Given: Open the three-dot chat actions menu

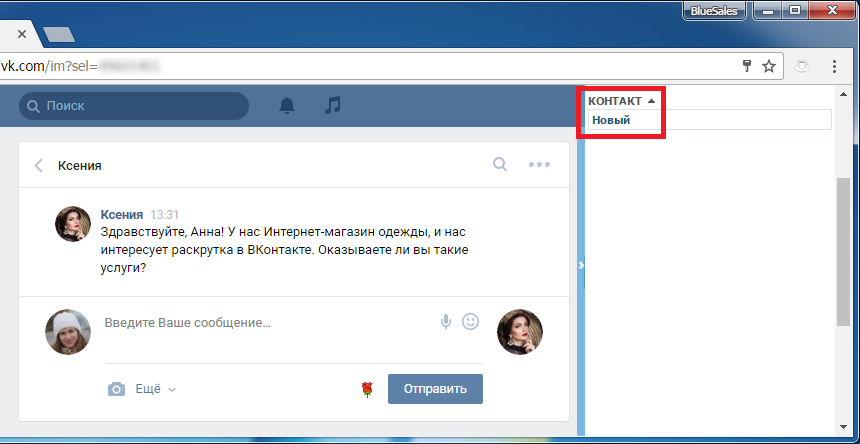Looking at the screenshot, I should click(x=540, y=165).
